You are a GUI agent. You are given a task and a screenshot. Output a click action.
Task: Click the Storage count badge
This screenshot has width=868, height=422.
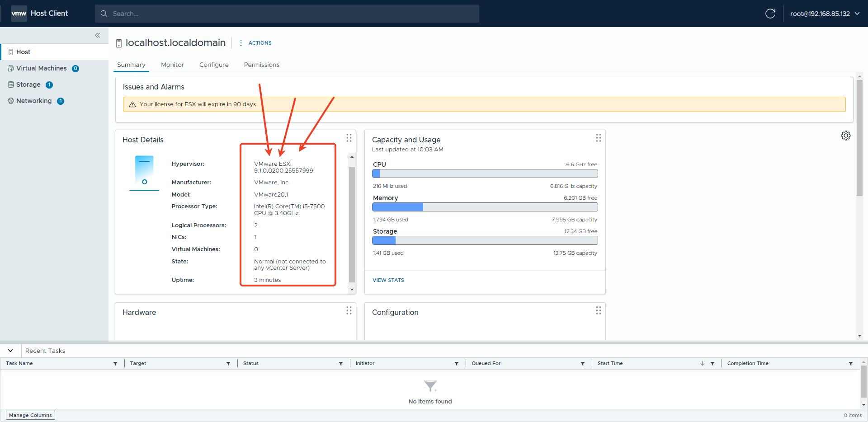click(49, 85)
